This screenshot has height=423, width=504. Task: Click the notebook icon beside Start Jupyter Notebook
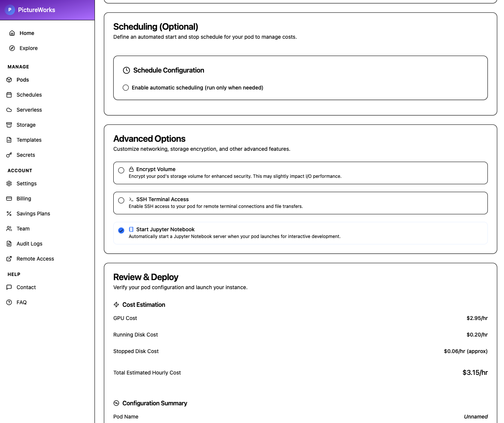(x=131, y=229)
